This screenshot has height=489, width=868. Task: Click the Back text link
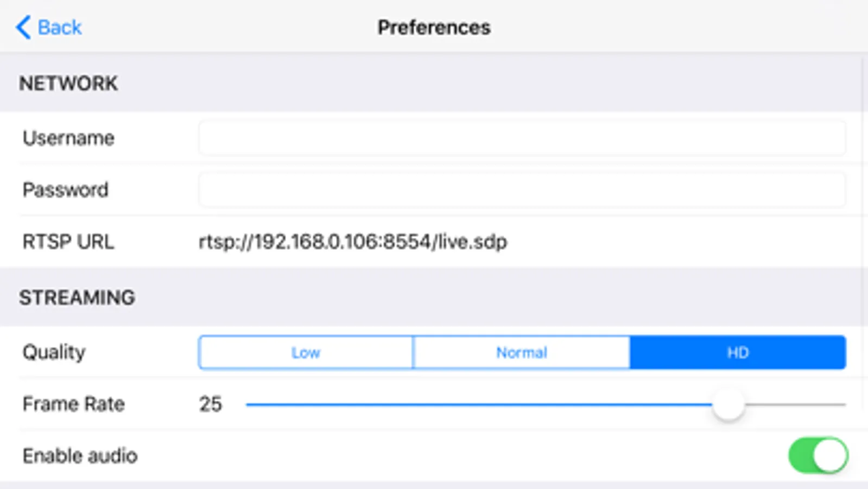click(x=60, y=27)
